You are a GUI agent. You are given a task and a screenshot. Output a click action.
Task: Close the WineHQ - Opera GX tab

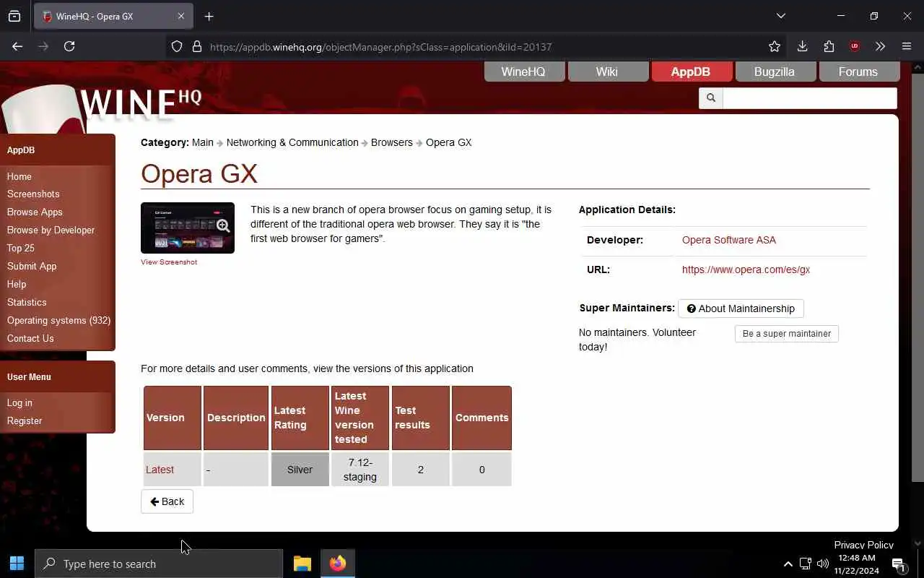181,16
